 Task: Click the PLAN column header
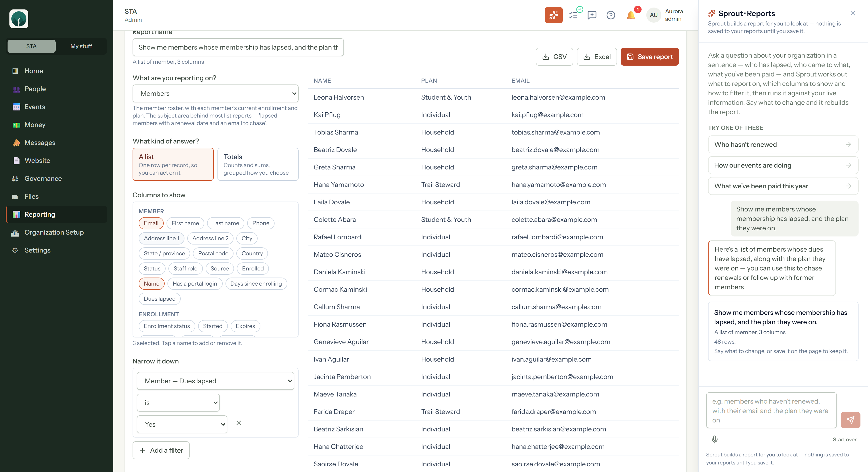pyautogui.click(x=429, y=80)
